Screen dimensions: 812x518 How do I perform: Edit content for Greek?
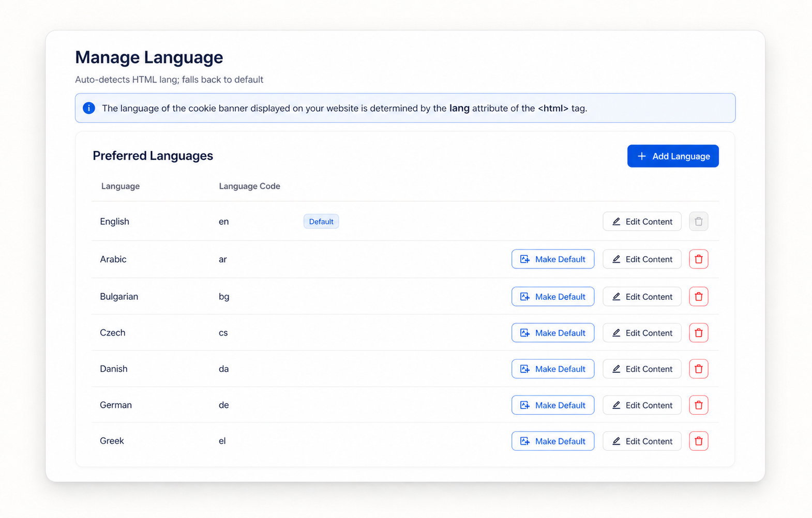[642, 441]
